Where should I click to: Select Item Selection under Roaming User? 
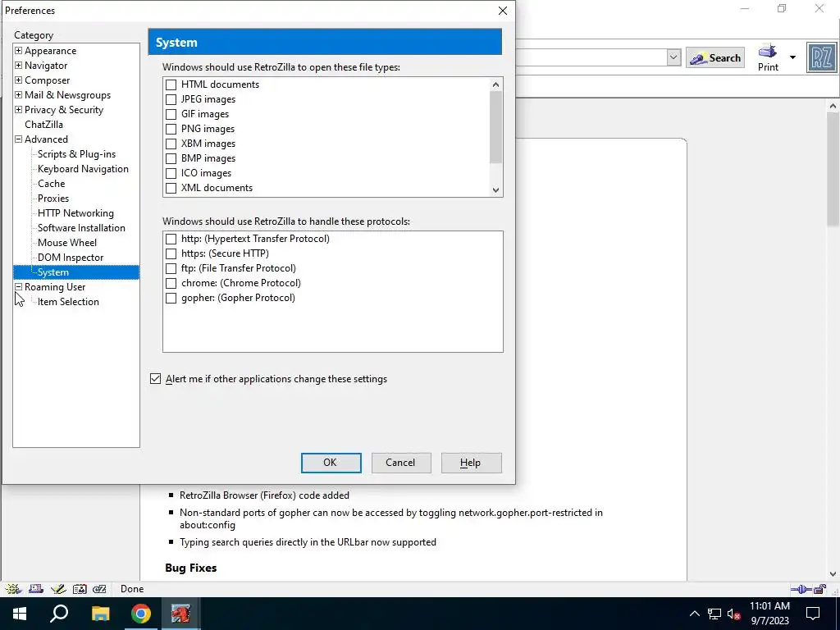point(68,302)
